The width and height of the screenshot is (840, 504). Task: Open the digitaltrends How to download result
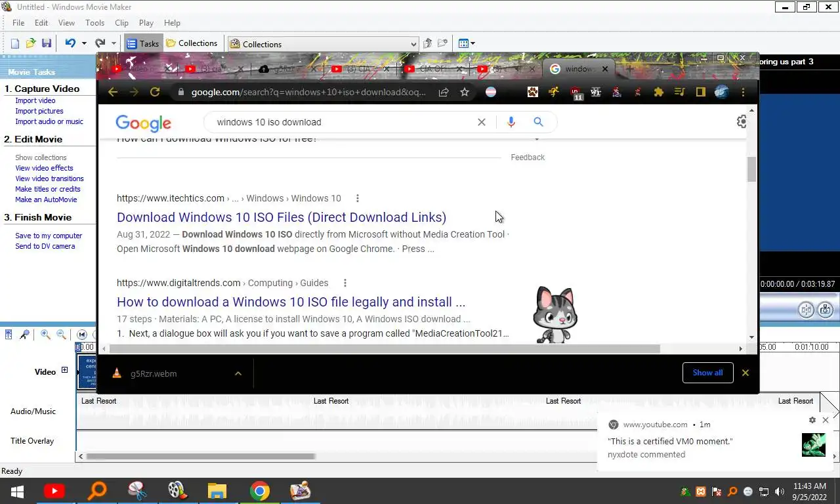click(291, 302)
